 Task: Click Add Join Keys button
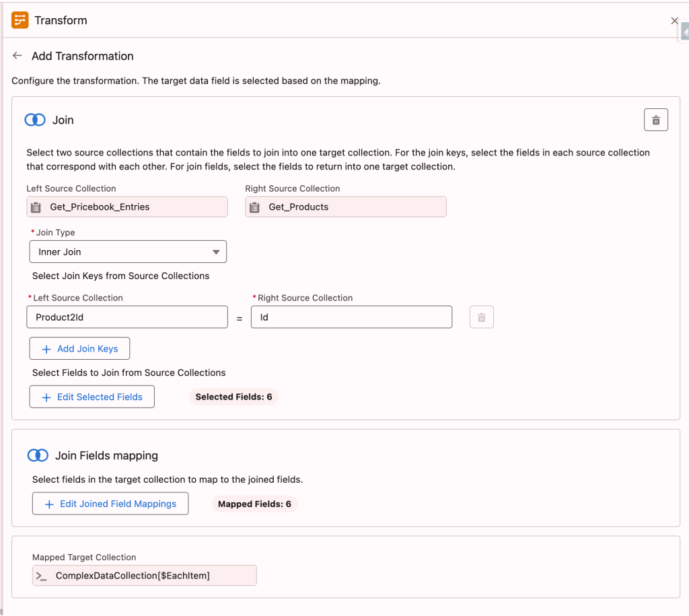pos(79,348)
